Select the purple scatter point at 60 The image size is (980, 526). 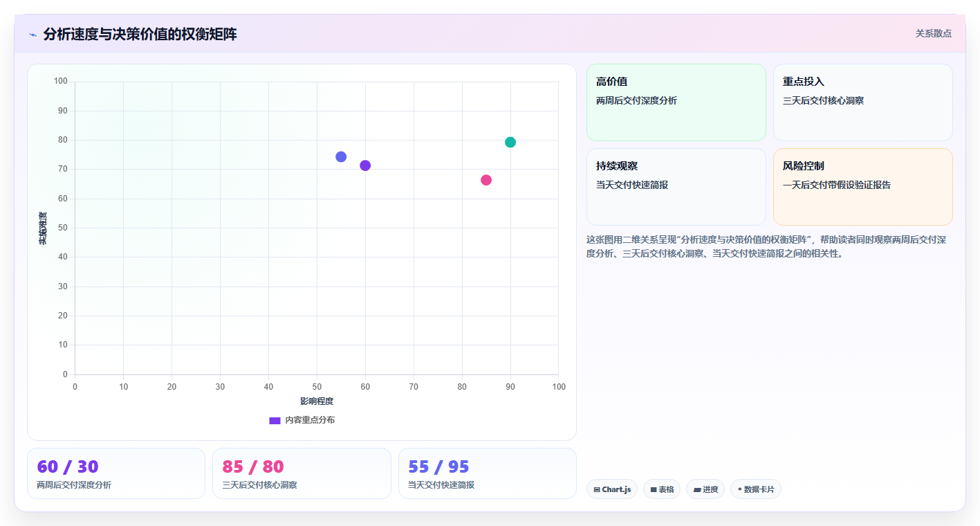[x=365, y=165]
